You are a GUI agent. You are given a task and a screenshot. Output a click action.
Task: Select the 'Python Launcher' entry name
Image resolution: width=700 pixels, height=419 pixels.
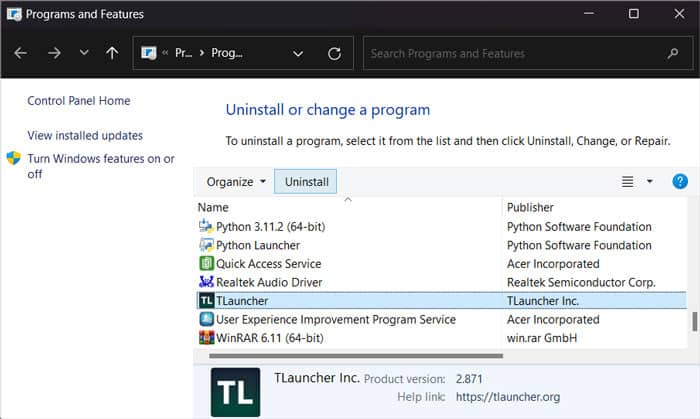[x=258, y=245]
